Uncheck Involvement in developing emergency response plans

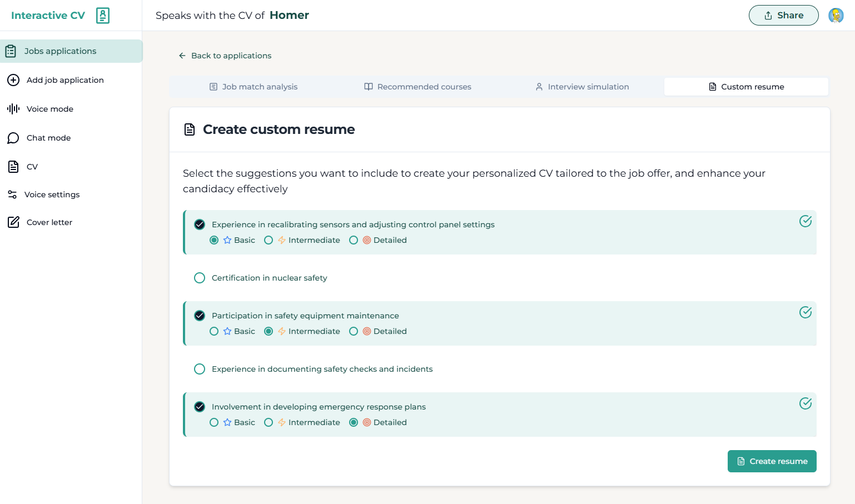click(x=200, y=407)
